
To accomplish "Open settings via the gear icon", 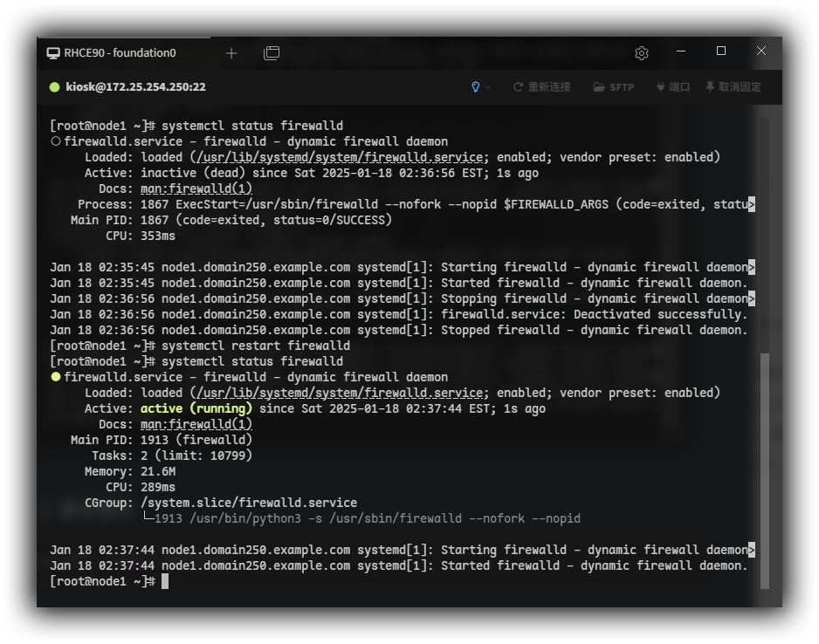I will 642,53.
